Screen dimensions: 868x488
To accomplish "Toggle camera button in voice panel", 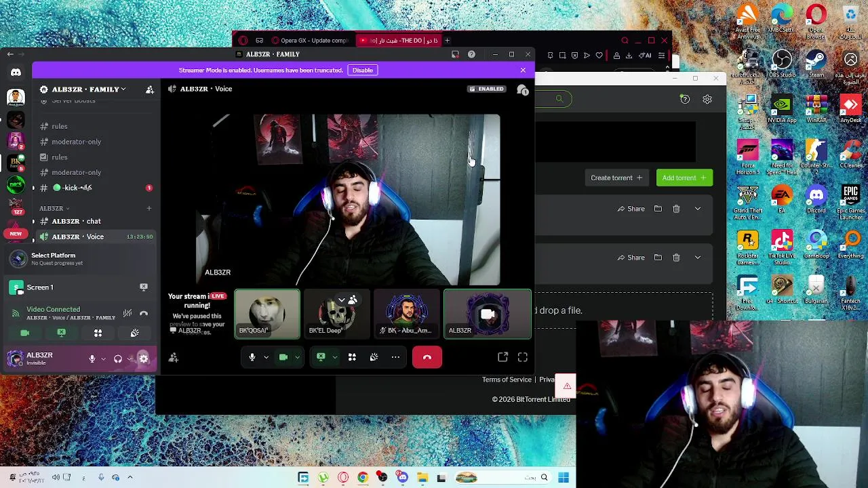I will (25, 333).
